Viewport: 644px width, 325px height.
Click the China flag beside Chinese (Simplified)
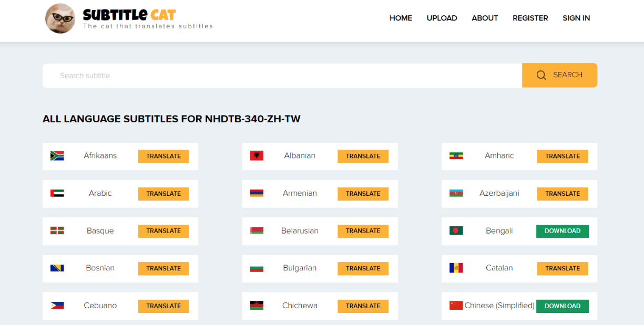coord(456,306)
